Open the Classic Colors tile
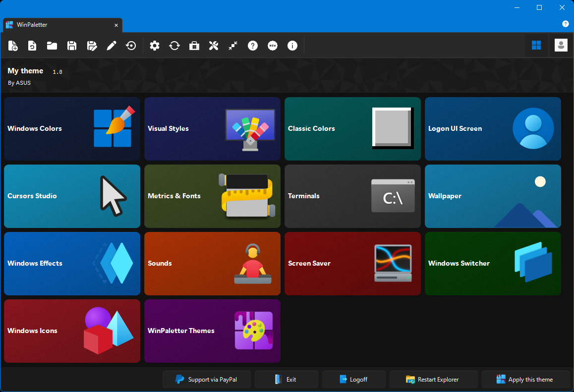This screenshot has height=392, width=574. (352, 129)
